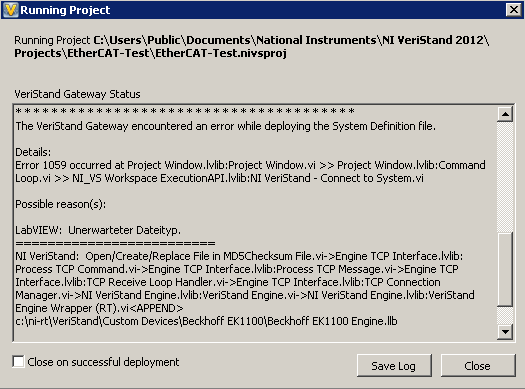Click 'LabVIEW: Unerwarteter Dateityp.' text
Screen dimensions: 525x389
click(x=98, y=230)
